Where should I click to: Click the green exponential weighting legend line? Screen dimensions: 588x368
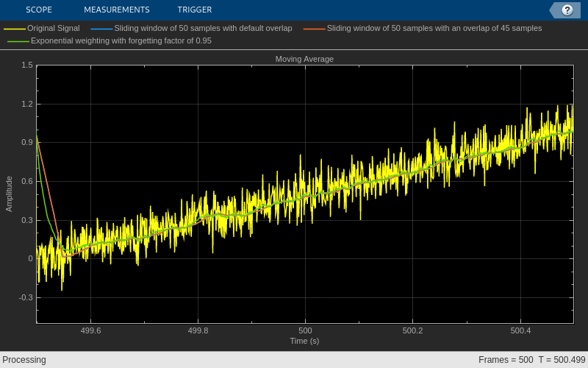click(18, 41)
